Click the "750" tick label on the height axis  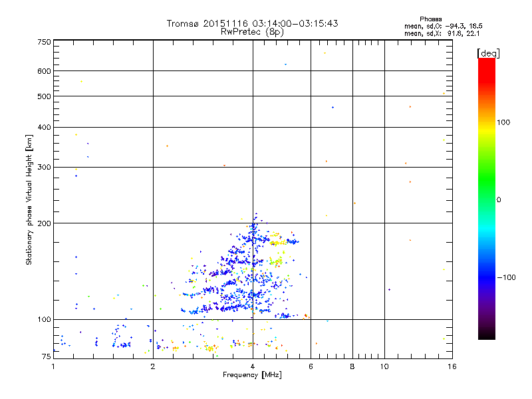(44, 42)
